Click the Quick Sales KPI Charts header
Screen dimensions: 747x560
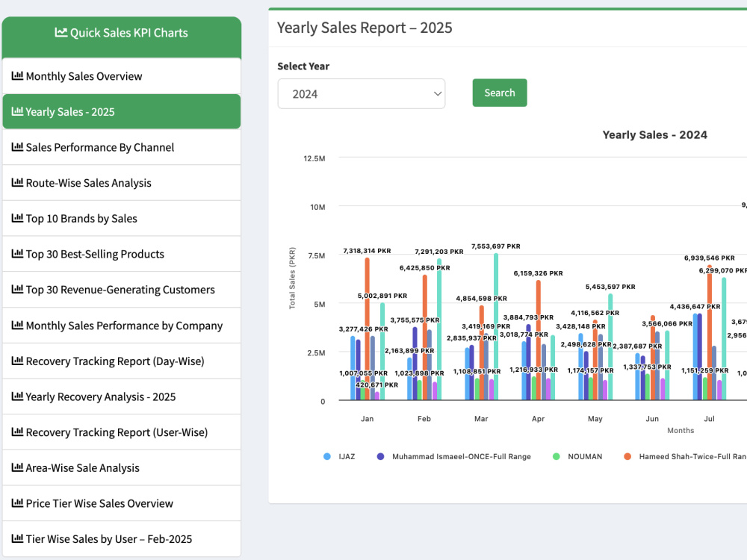(122, 37)
